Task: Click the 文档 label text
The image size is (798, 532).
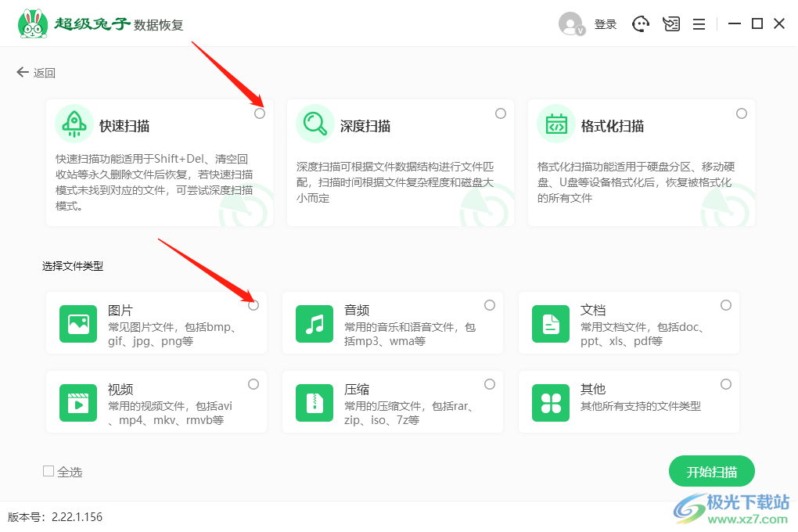Action: (x=593, y=310)
